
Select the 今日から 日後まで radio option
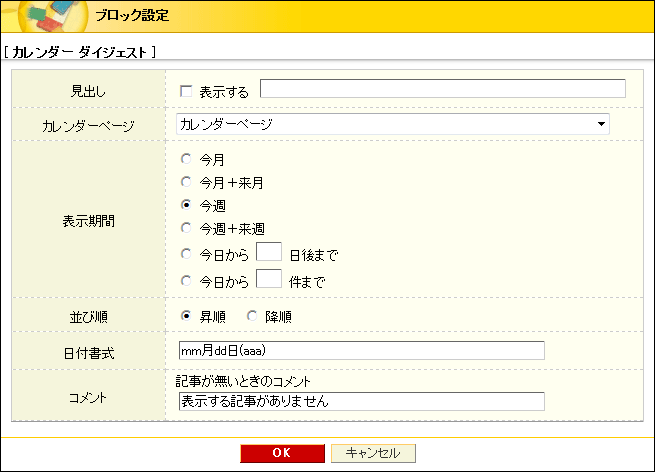point(186,254)
